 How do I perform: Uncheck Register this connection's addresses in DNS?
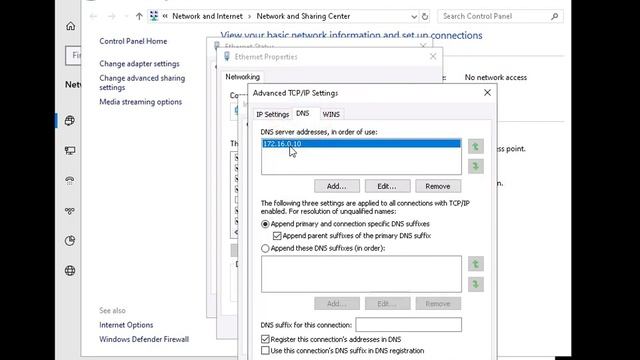click(x=265, y=339)
